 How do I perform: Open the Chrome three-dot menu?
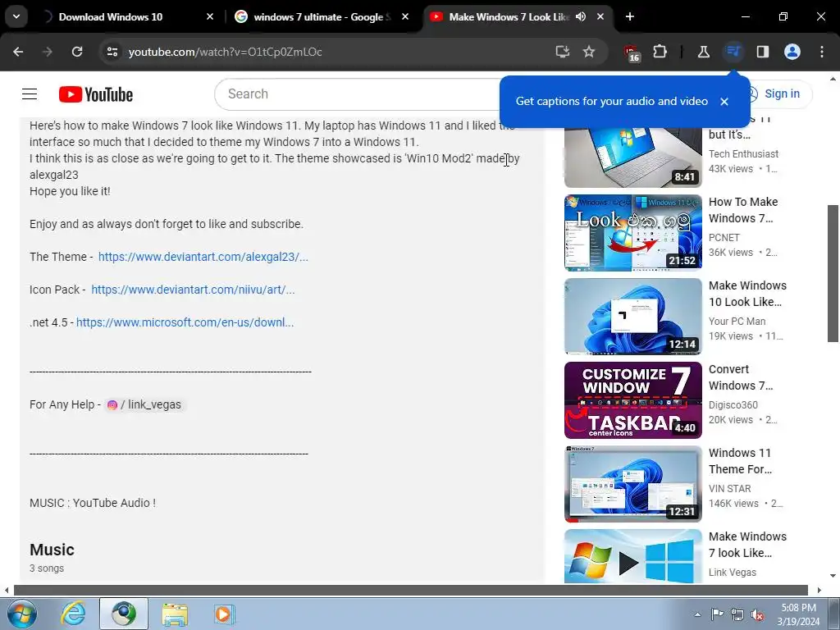point(822,52)
